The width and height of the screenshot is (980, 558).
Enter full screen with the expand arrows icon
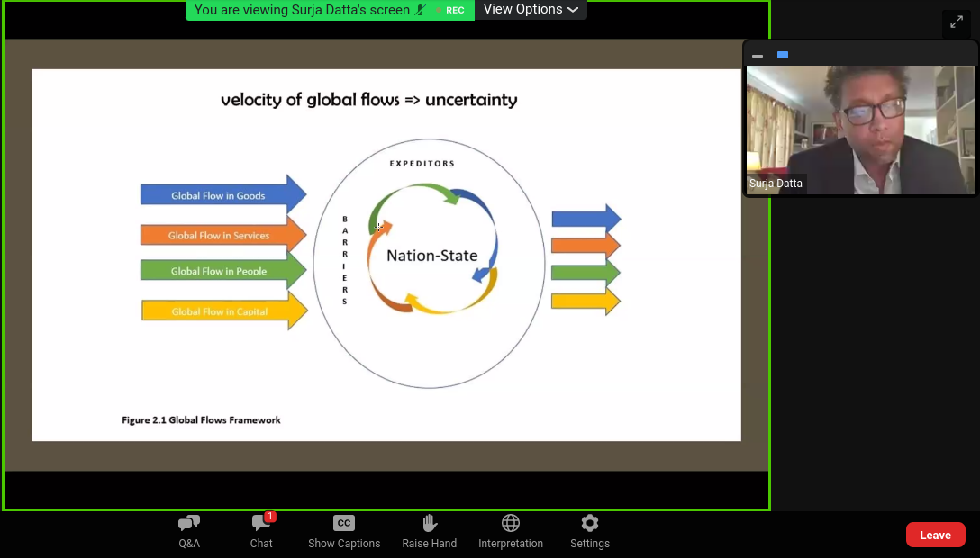tap(956, 22)
